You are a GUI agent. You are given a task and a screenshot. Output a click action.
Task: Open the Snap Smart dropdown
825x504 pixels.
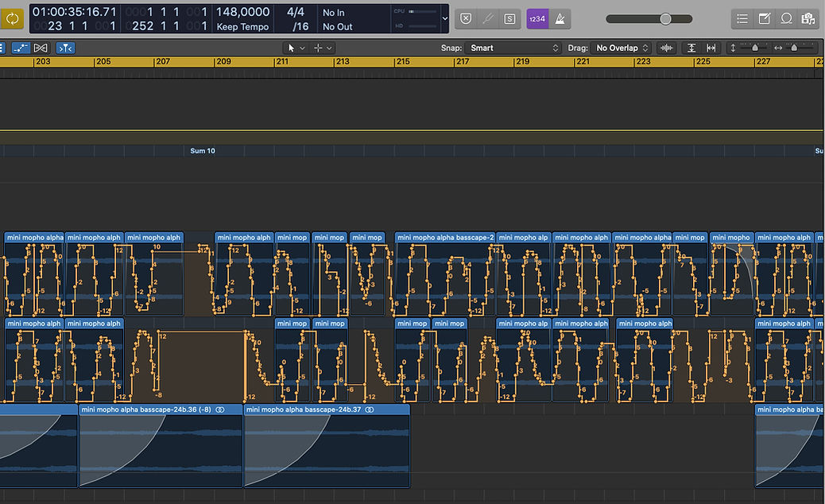tap(513, 48)
